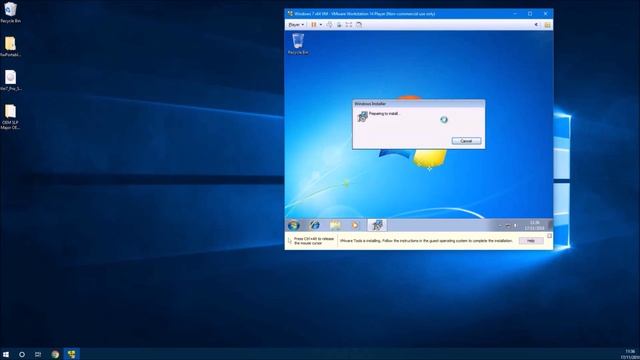This screenshot has height=360, width=640.
Task: Open the Player menu in VMware
Action: (x=296, y=25)
